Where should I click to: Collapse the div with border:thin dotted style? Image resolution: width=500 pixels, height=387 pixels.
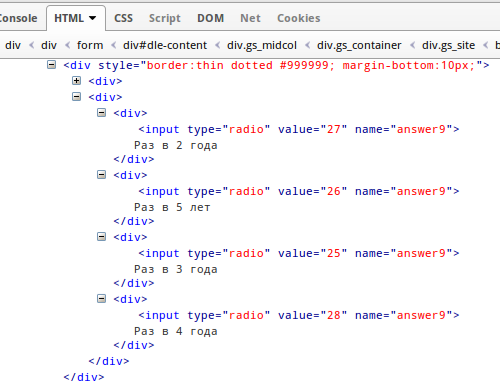pyautogui.click(x=51, y=65)
